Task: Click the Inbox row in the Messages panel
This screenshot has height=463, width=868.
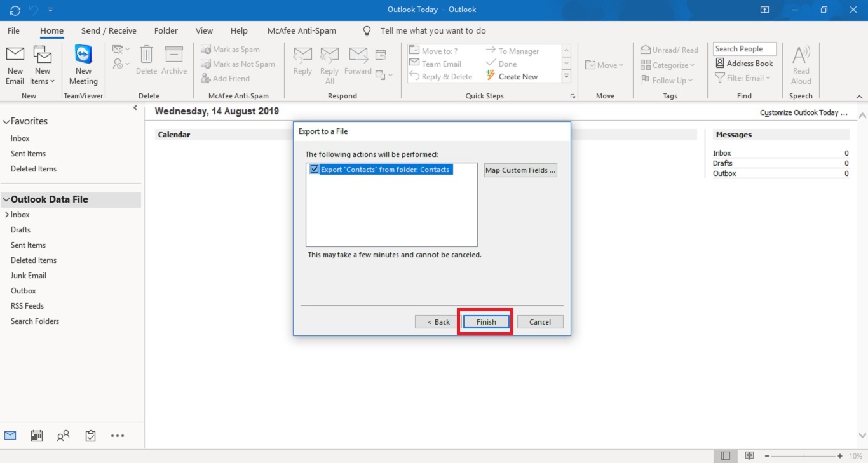Action: pyautogui.click(x=781, y=153)
